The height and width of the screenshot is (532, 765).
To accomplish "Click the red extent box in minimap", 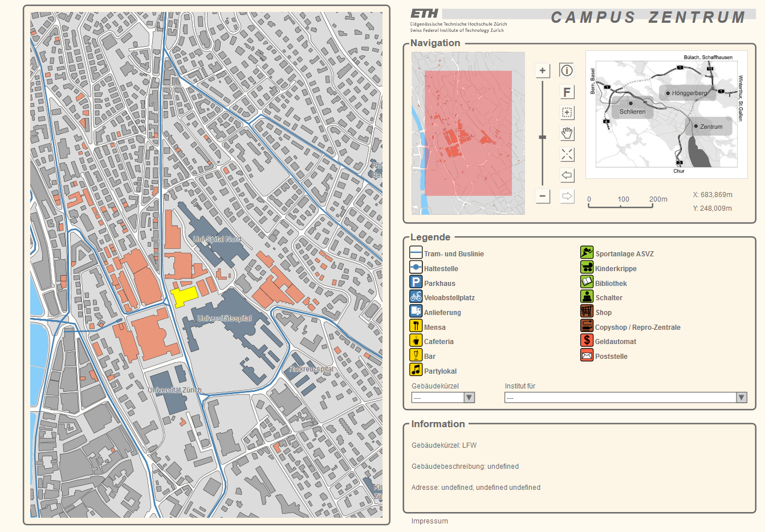I will click(468, 133).
